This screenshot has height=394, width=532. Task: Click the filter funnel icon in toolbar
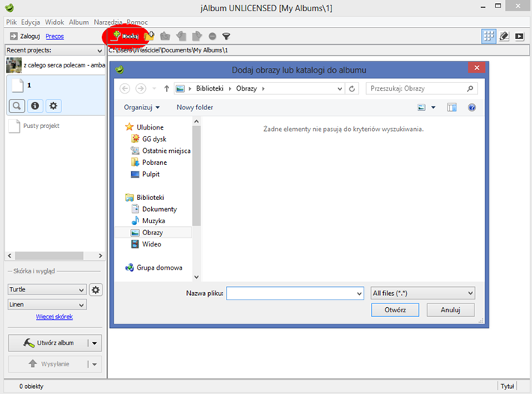click(226, 36)
